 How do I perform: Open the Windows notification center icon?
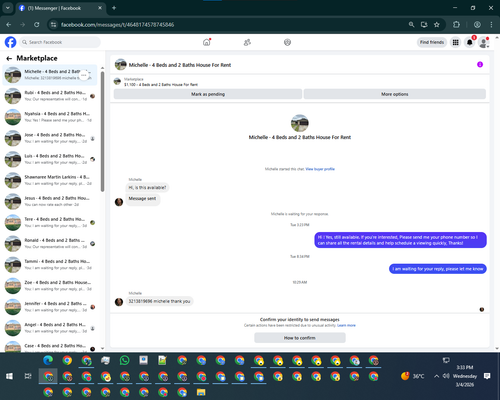487,376
